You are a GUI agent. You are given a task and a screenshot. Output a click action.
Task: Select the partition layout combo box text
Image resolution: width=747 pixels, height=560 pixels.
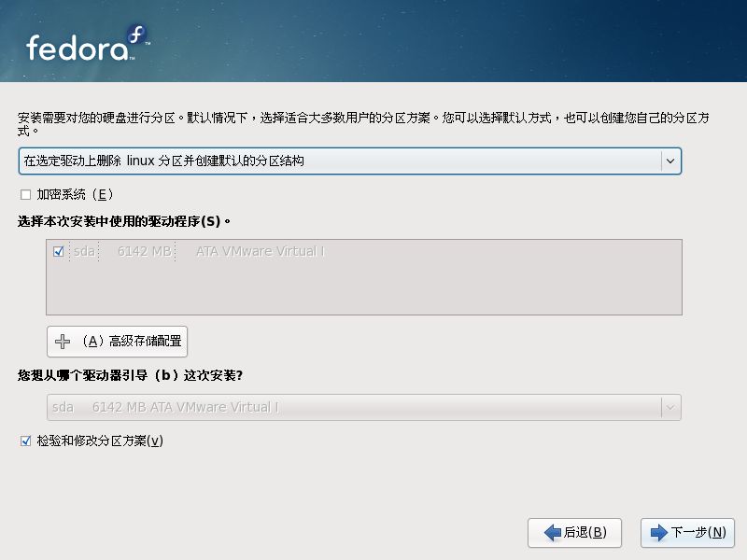tap(164, 161)
